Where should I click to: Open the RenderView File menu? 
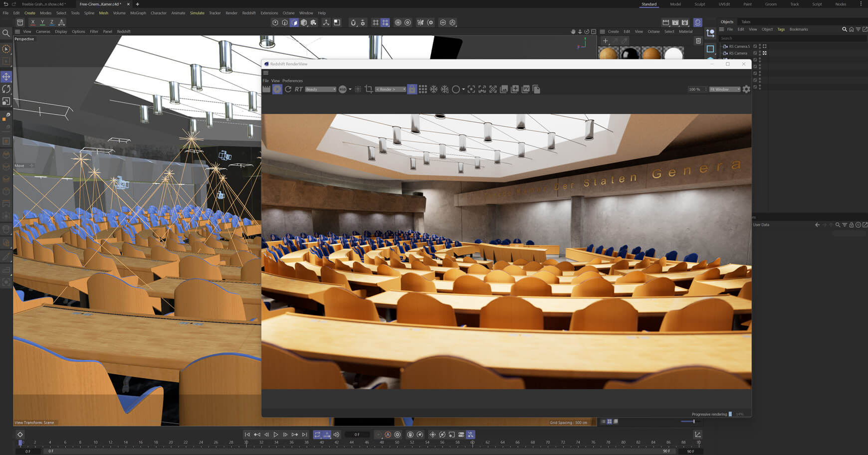point(265,81)
